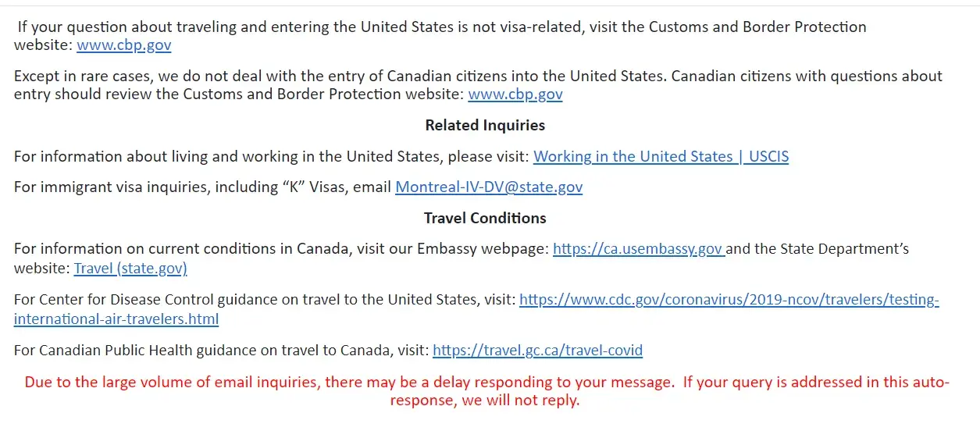
Task: Open www.cbp.gov link in Canadian citizens paragraph
Action: (515, 94)
